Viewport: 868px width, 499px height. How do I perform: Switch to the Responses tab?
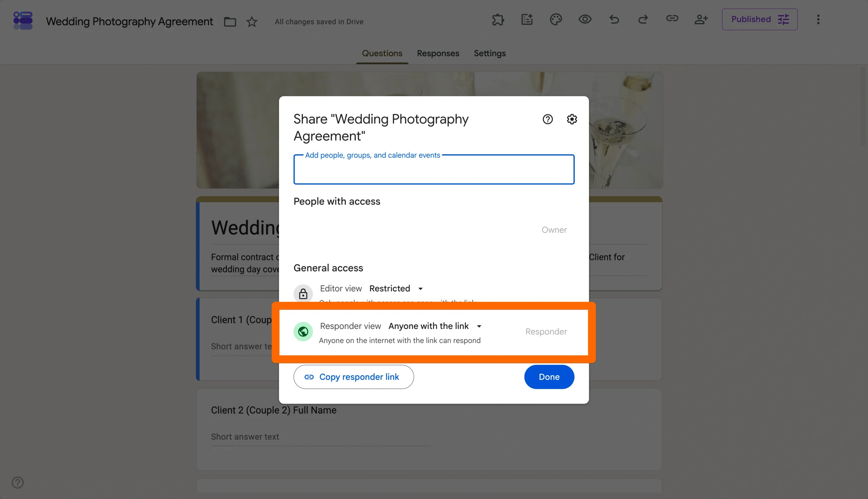click(438, 54)
